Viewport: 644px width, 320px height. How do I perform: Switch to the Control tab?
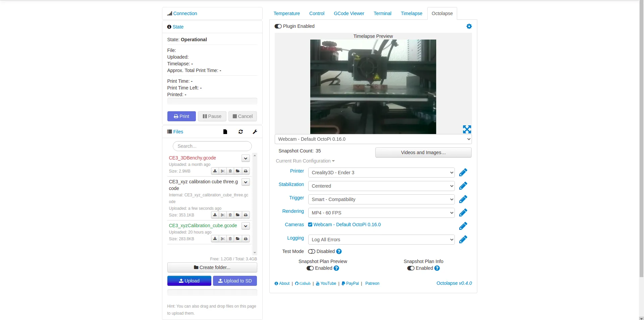coord(317,13)
